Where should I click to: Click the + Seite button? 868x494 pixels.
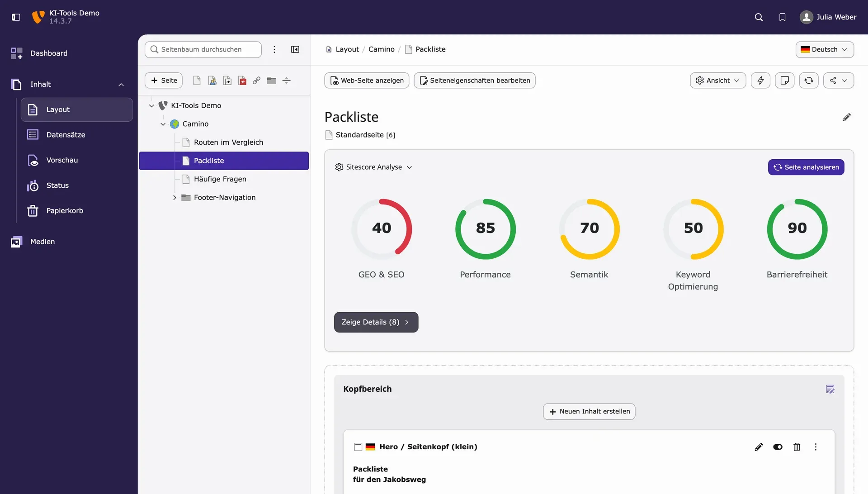[x=164, y=81]
